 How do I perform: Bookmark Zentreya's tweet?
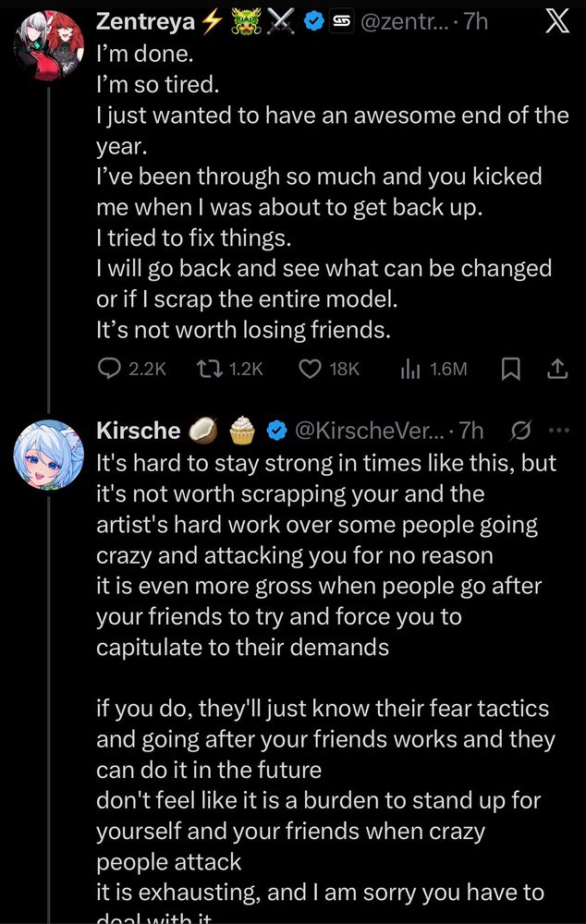coord(509,368)
